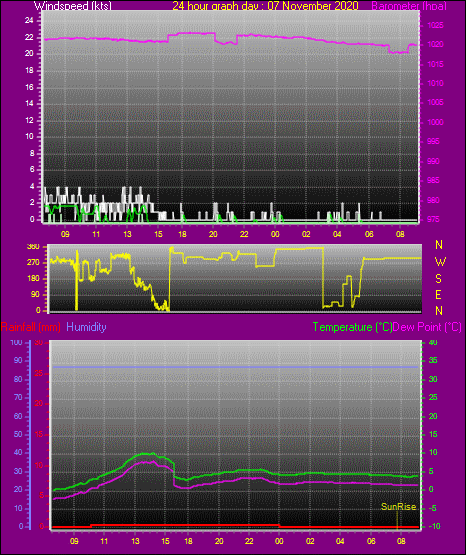Click the Barometer (hpa) axis title
Screen dimensions: 466x555
pyautogui.click(x=409, y=6)
